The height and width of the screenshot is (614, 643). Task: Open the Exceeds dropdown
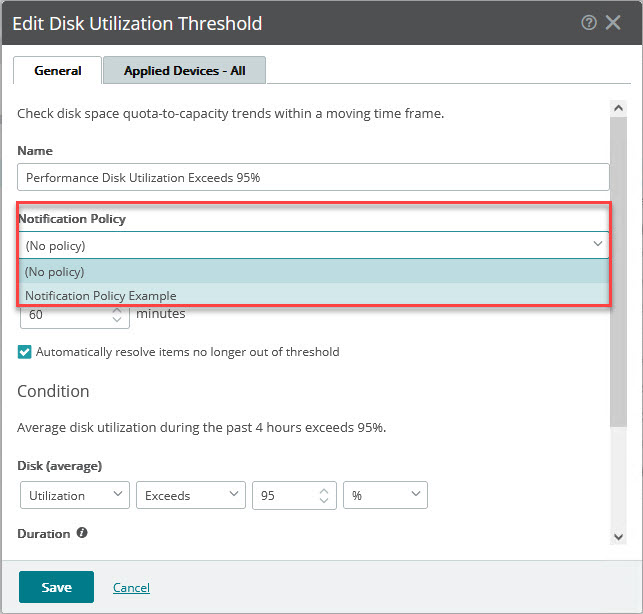[x=191, y=495]
